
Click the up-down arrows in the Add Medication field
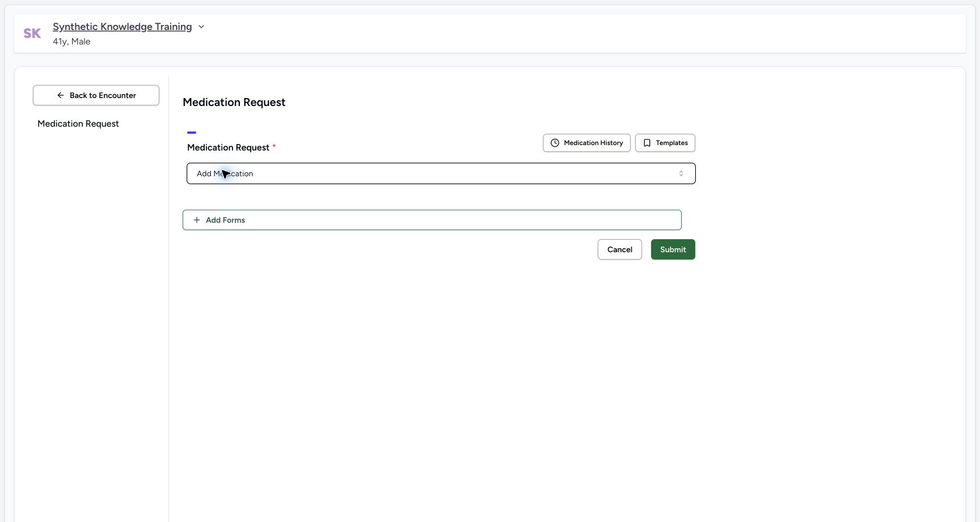tap(681, 173)
